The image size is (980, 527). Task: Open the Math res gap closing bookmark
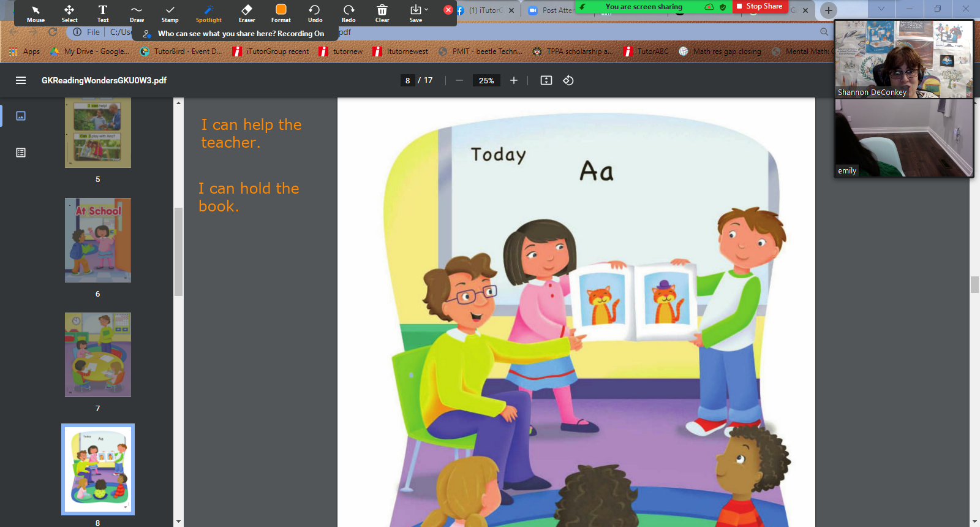(720, 51)
